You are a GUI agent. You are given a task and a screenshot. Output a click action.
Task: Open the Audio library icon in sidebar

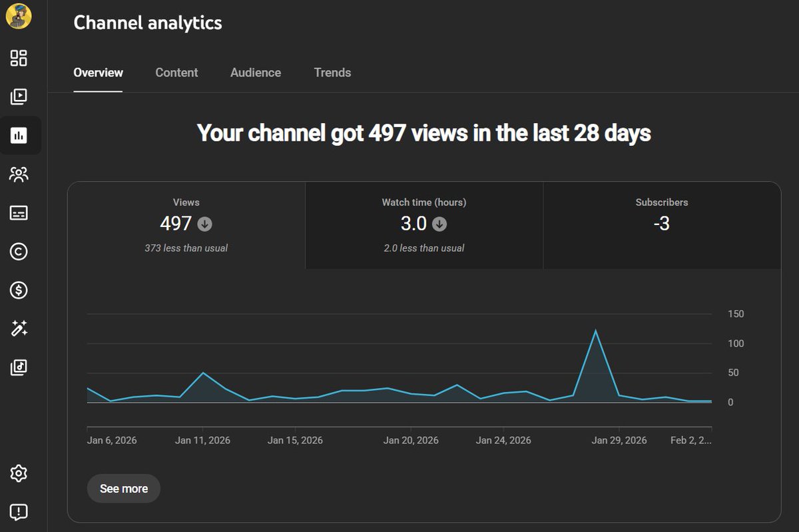click(x=19, y=367)
